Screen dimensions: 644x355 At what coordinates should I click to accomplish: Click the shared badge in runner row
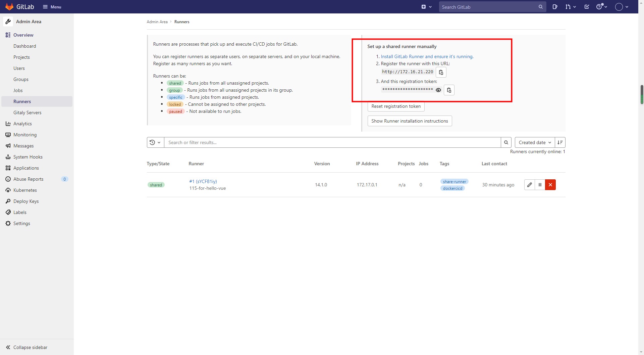coord(156,185)
